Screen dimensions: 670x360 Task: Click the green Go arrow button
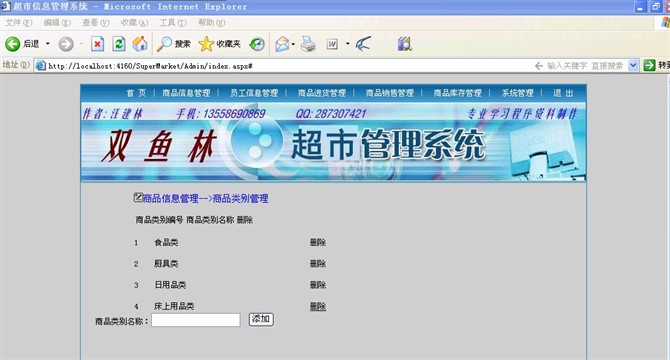(x=649, y=65)
